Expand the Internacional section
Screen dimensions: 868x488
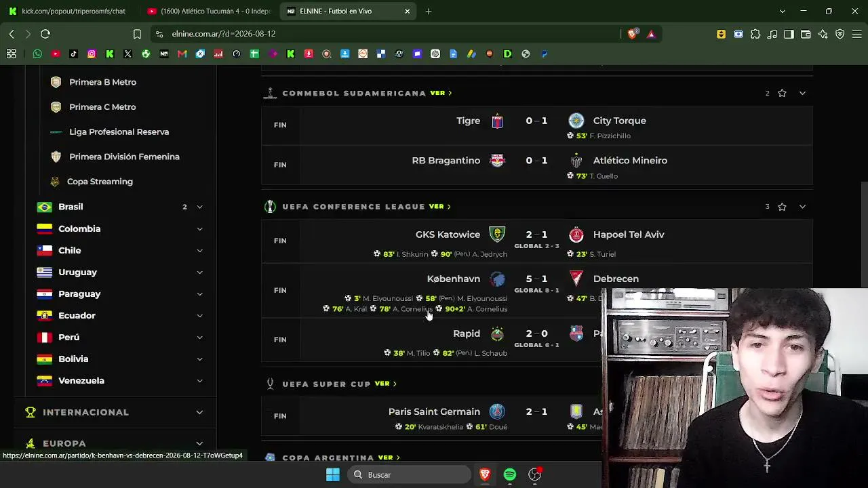click(199, 412)
